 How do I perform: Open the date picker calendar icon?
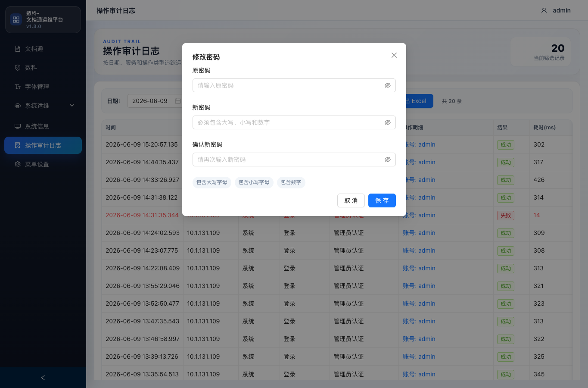coord(177,101)
